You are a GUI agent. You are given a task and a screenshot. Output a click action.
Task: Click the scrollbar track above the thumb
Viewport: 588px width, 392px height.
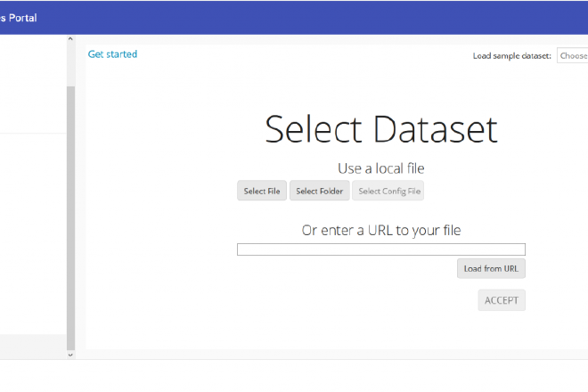70,64
